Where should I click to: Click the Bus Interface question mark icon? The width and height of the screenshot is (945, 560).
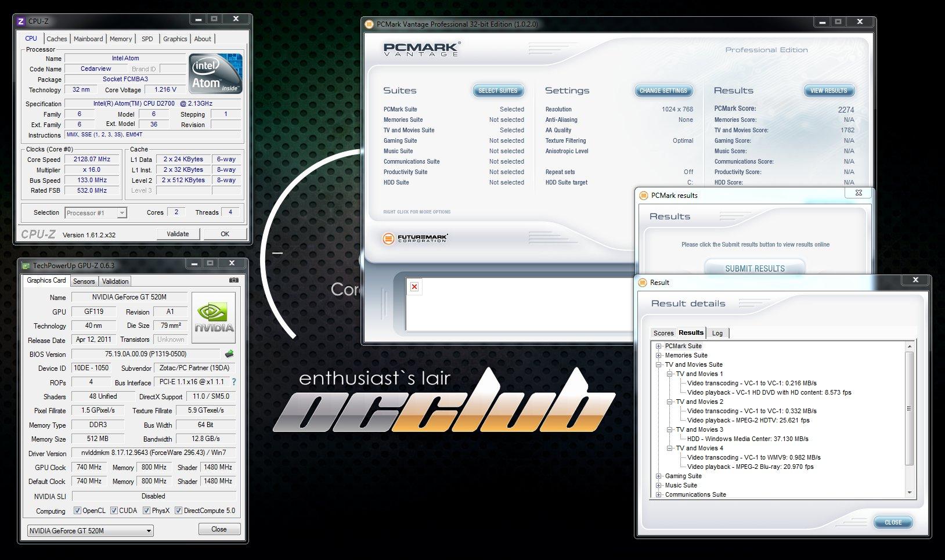(234, 382)
